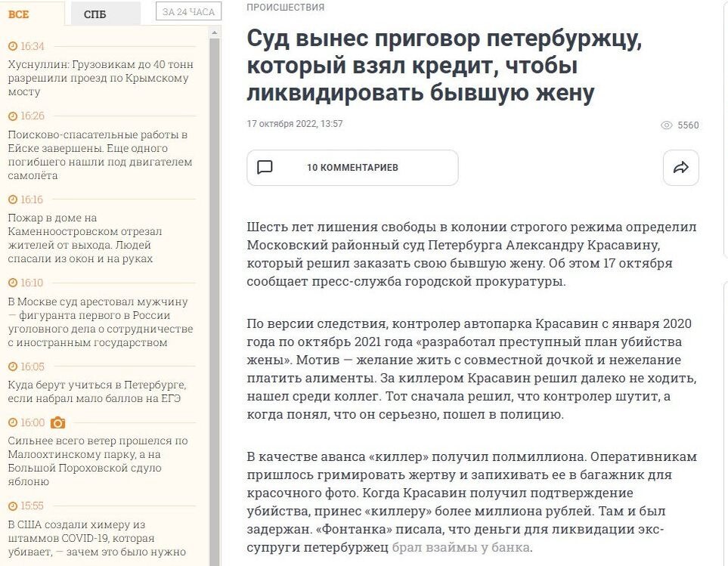Screen dimensions: 728x566
Task: Click the clock icon beside 16:34
Action: pos(13,46)
